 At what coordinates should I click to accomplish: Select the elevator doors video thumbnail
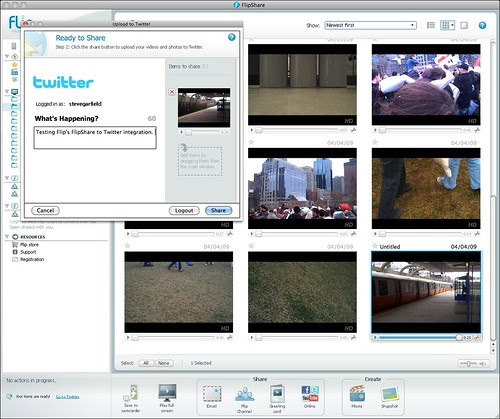[302, 85]
